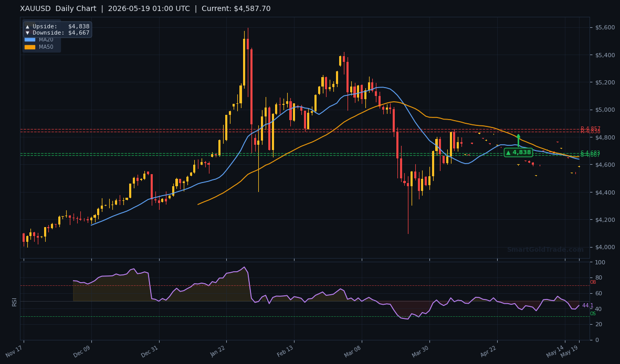Click the 20 RSI scale label
The height and width of the screenshot is (364, 620).
[598, 325]
